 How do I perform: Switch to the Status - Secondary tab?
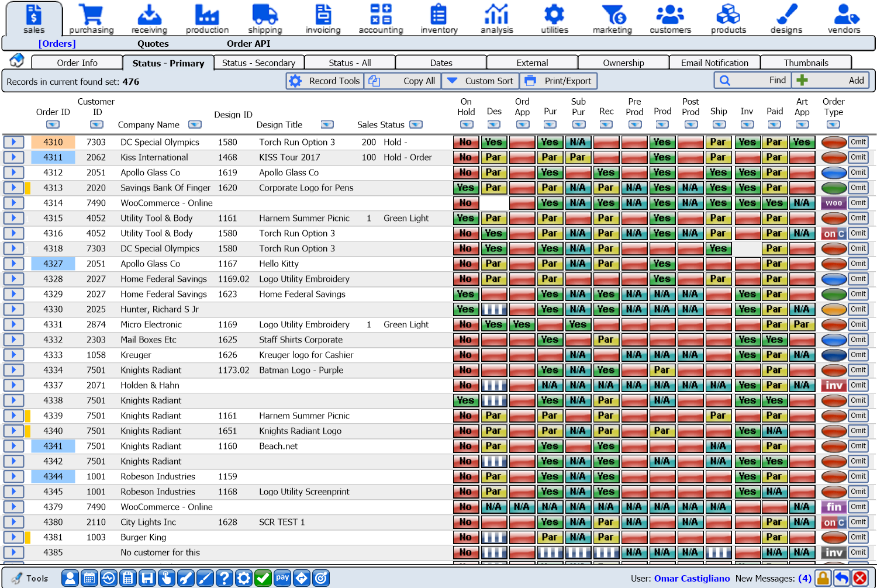tap(258, 63)
